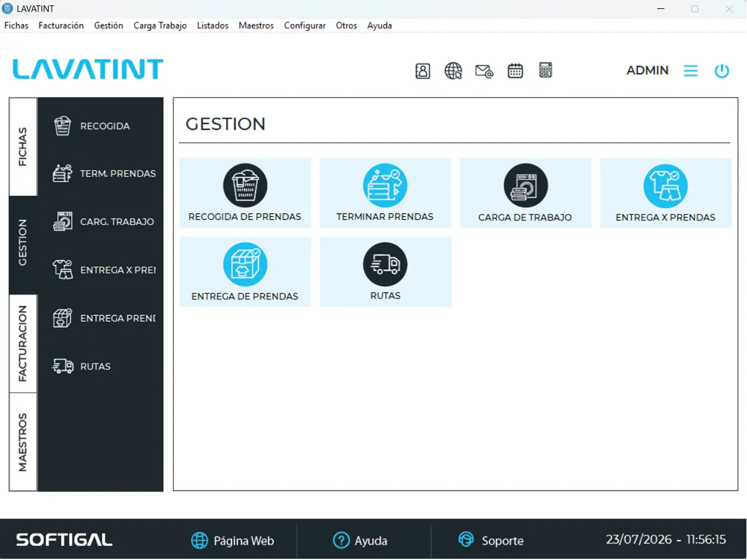Click the LAVATINT logo
The height and width of the screenshot is (560, 747).
tap(88, 69)
